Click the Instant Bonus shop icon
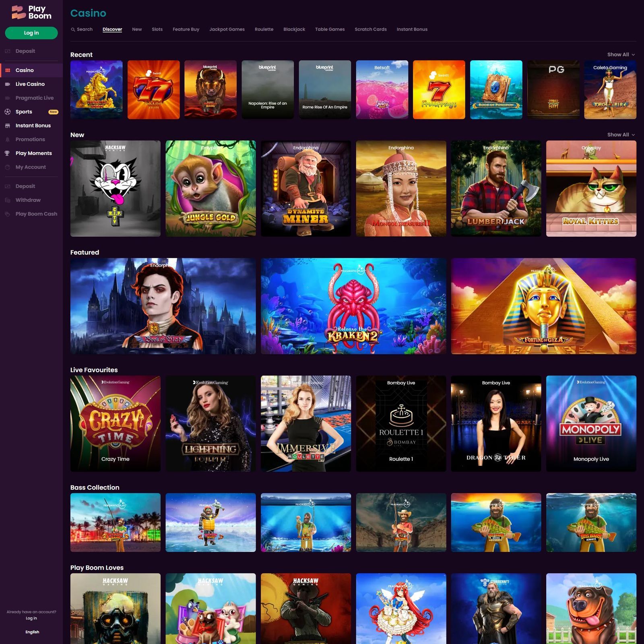 click(x=8, y=126)
